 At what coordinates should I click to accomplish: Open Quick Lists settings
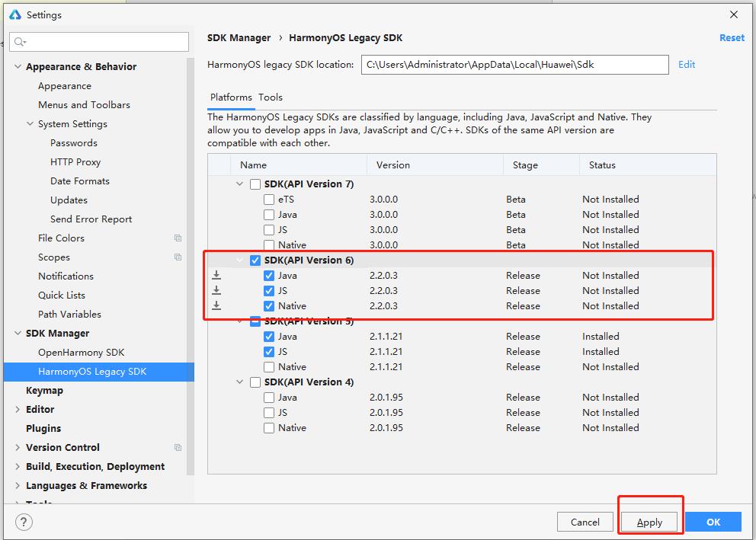pos(61,296)
